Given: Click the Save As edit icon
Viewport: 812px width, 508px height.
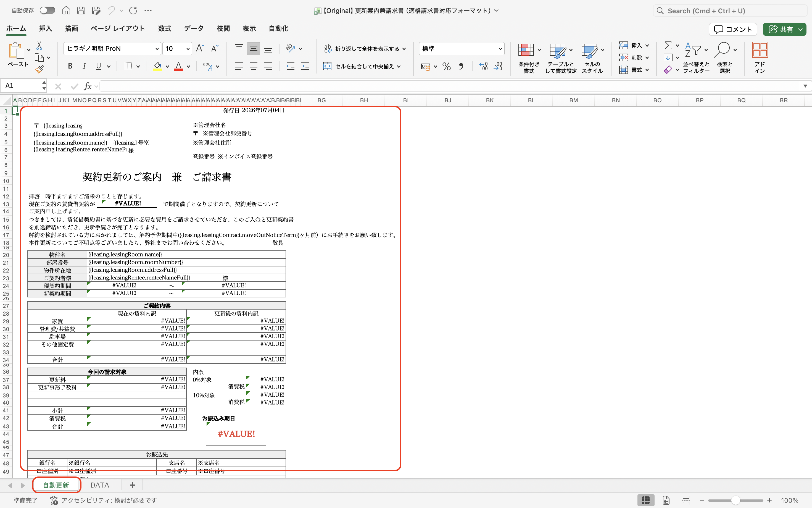Looking at the screenshot, I should [x=96, y=11].
